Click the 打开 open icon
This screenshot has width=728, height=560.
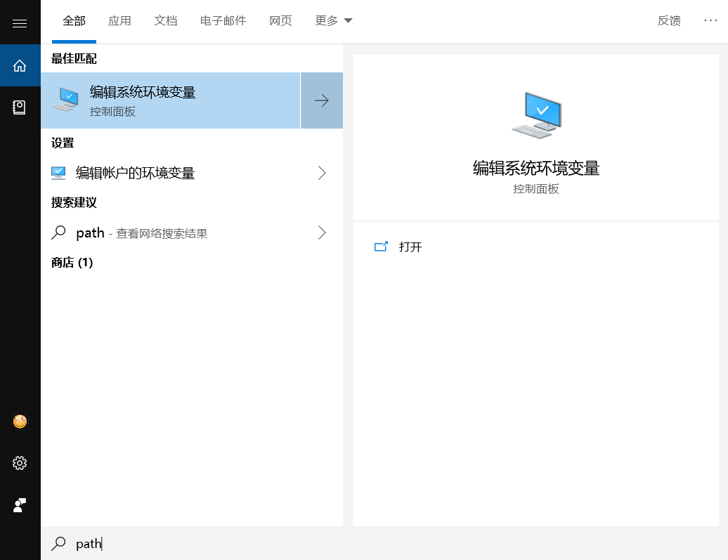click(382, 247)
